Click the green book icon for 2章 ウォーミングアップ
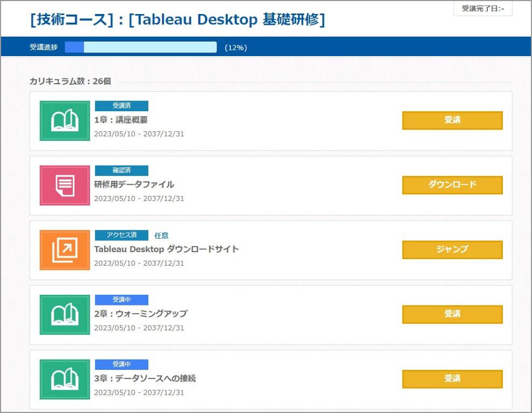This screenshot has height=413, width=532. point(65,315)
